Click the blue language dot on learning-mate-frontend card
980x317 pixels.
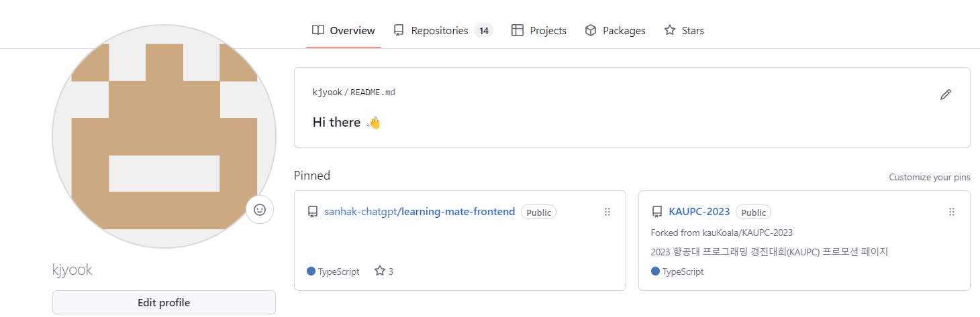pos(311,271)
